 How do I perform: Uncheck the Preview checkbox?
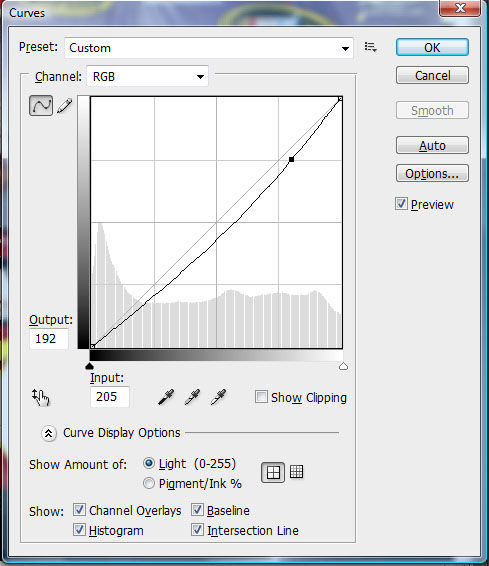(401, 204)
